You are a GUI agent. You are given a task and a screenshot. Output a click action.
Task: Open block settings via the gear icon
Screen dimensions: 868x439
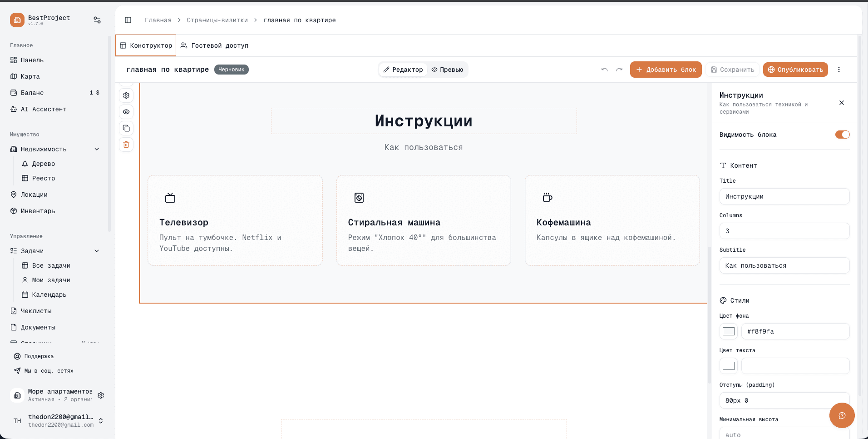[126, 95]
